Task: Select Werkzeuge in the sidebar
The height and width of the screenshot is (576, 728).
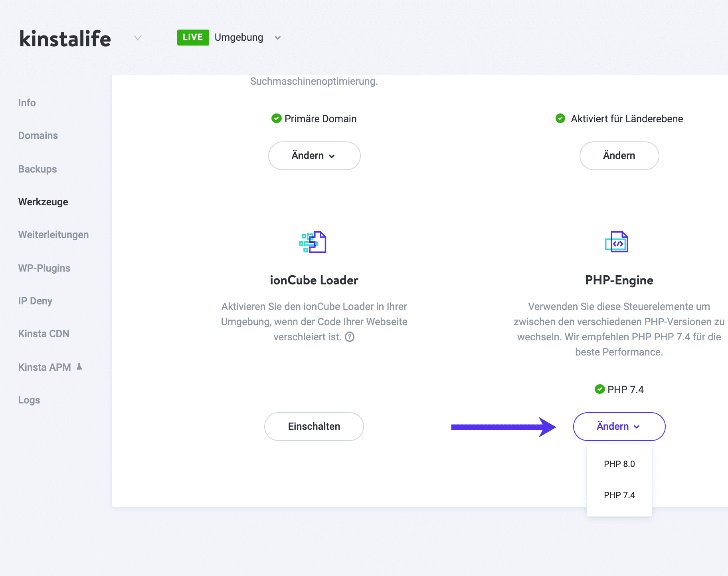Action: click(43, 202)
